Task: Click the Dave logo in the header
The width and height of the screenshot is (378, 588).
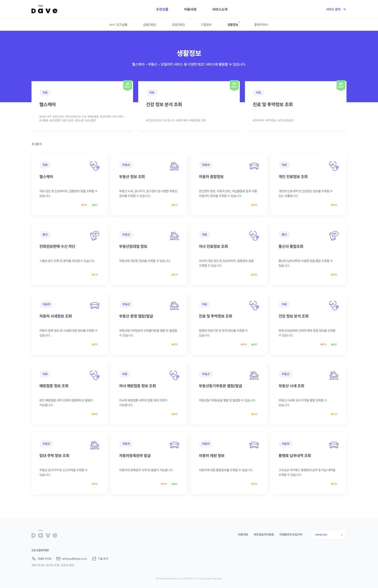Action: point(44,9)
